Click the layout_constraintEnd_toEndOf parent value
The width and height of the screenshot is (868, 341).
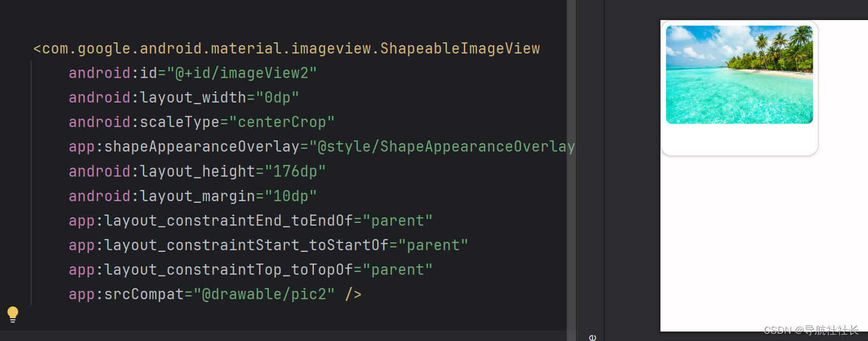[397, 220]
